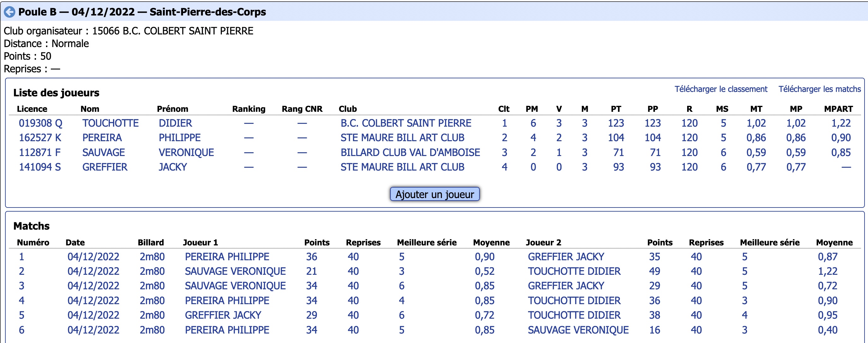This screenshot has height=343, width=868.
Task: Click 2m80 billard of match 5
Action: pyautogui.click(x=152, y=315)
